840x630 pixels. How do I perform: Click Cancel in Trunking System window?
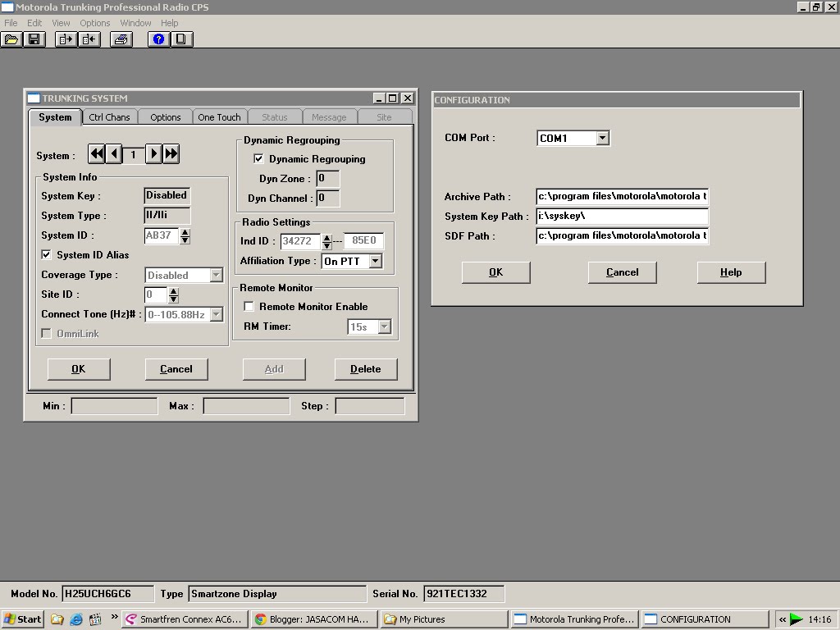(176, 369)
